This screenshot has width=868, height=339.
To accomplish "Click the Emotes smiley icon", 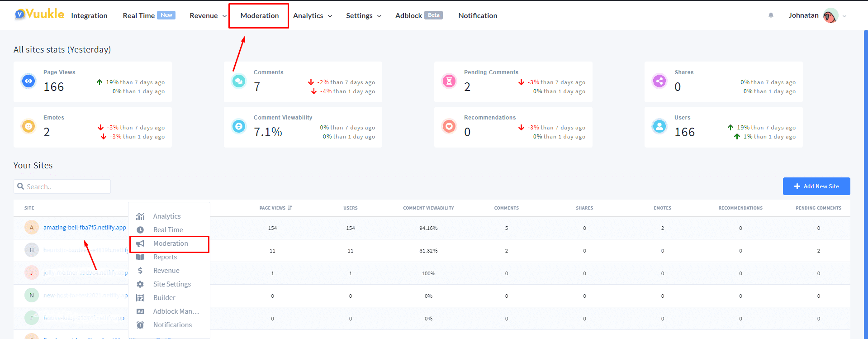I will tap(28, 126).
